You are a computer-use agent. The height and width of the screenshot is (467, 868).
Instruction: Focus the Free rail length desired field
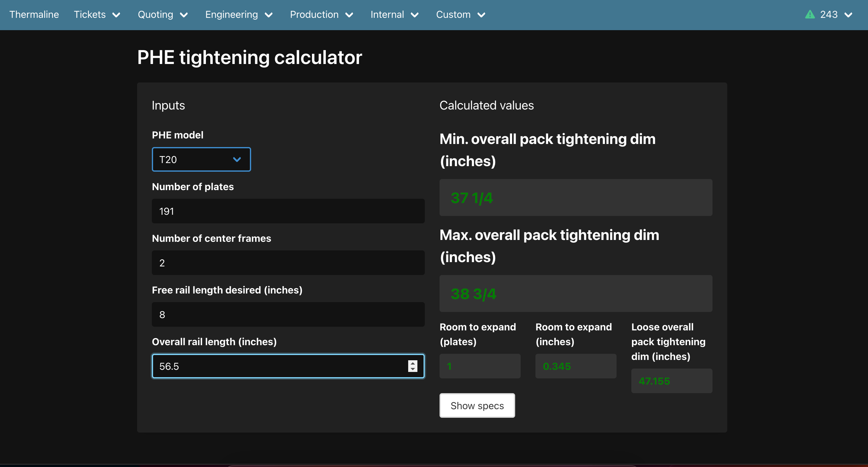coord(288,314)
